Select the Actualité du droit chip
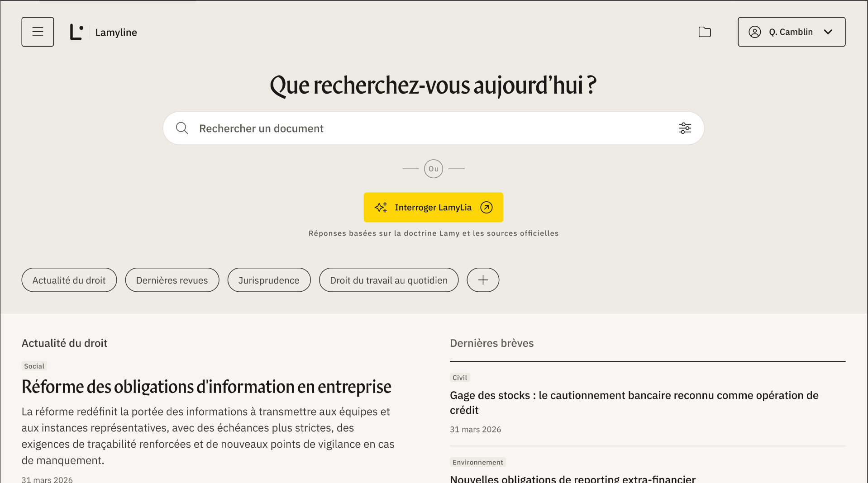 (69, 280)
